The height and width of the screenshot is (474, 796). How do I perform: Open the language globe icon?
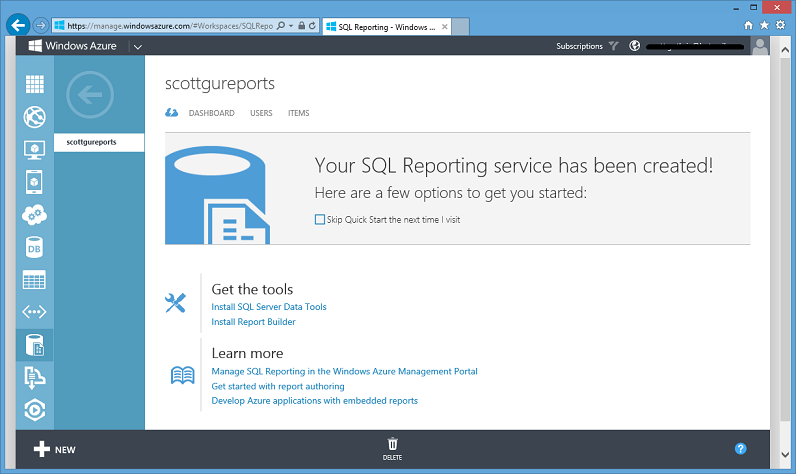[635, 46]
